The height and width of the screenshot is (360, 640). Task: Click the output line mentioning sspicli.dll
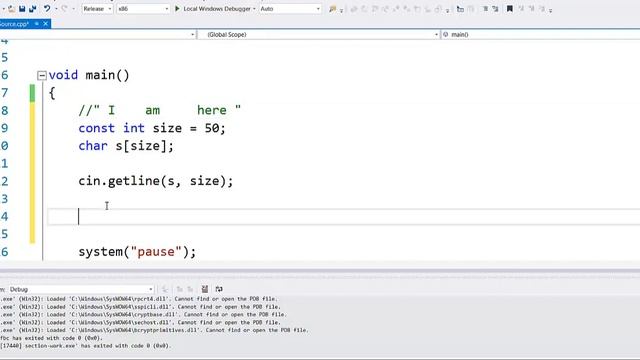(x=140, y=307)
